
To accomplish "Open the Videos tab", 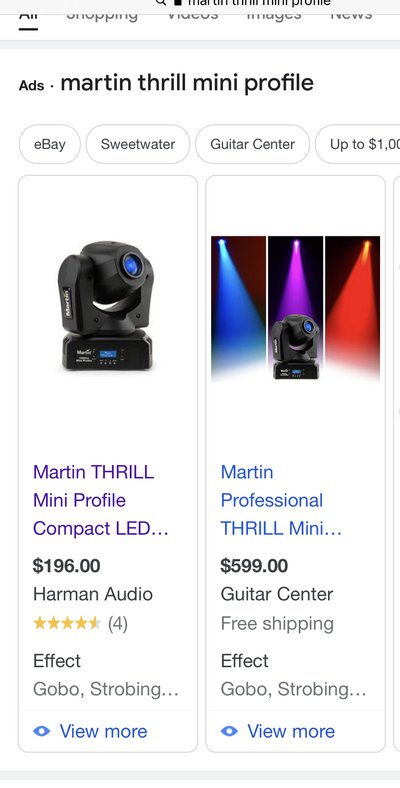I will [192, 15].
